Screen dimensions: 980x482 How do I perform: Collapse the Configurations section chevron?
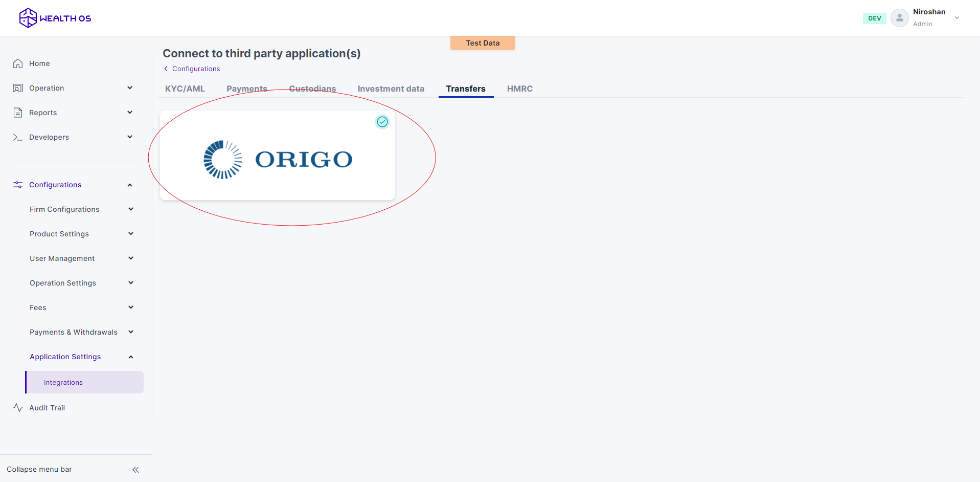pos(130,185)
